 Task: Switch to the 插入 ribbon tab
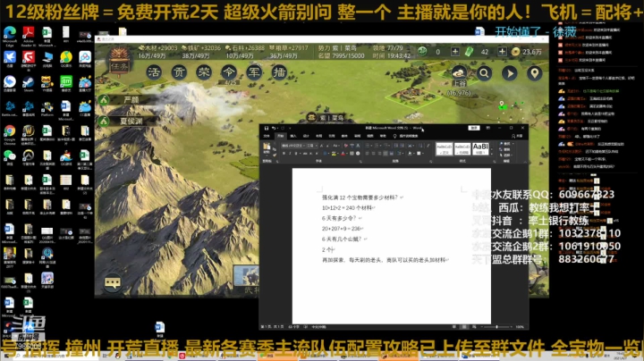pyautogui.click(x=293, y=136)
